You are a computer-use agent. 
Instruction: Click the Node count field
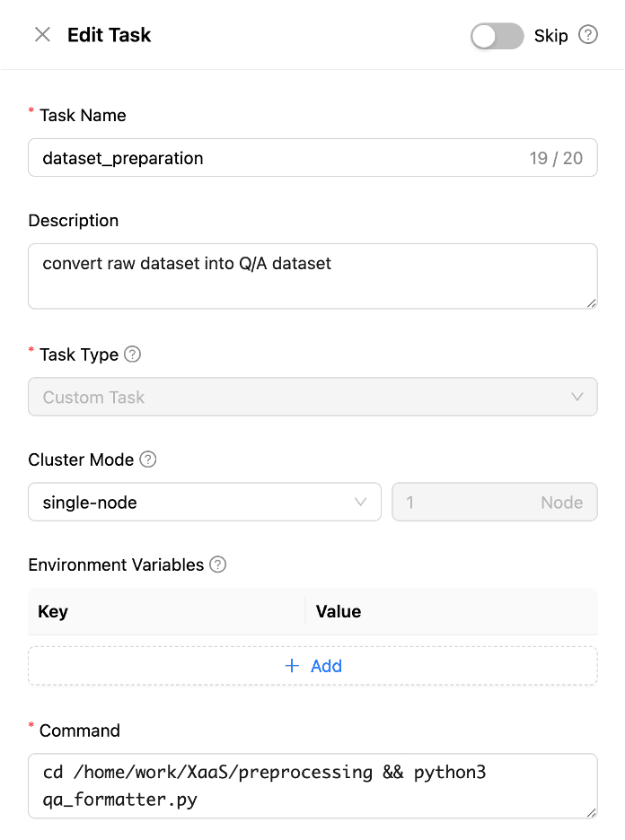[x=494, y=502]
